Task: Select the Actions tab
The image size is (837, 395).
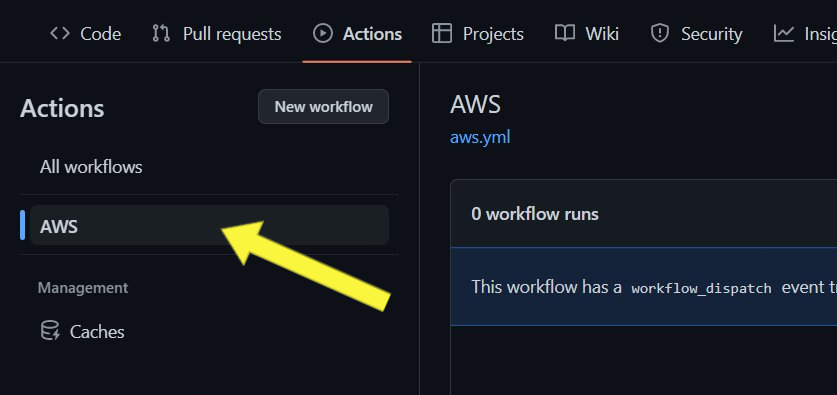Action: click(x=357, y=34)
